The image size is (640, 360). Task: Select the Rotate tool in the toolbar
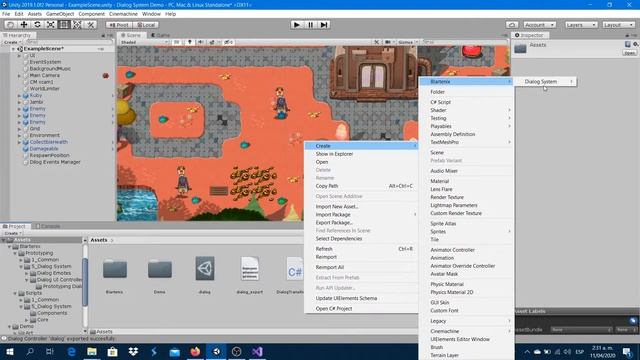click(37, 25)
